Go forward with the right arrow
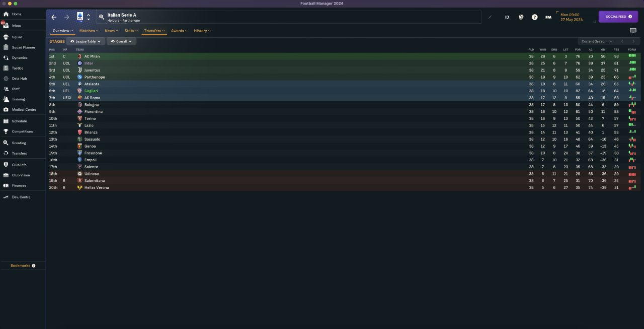 click(66, 17)
